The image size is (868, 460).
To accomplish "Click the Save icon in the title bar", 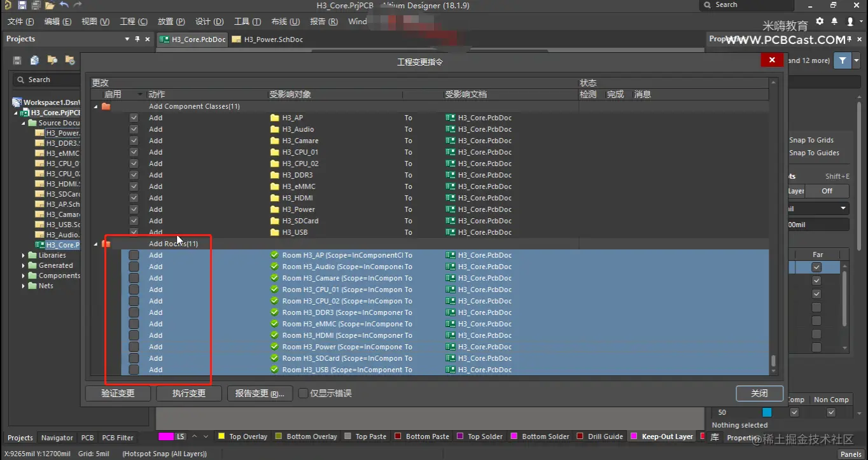I will coord(22,5).
